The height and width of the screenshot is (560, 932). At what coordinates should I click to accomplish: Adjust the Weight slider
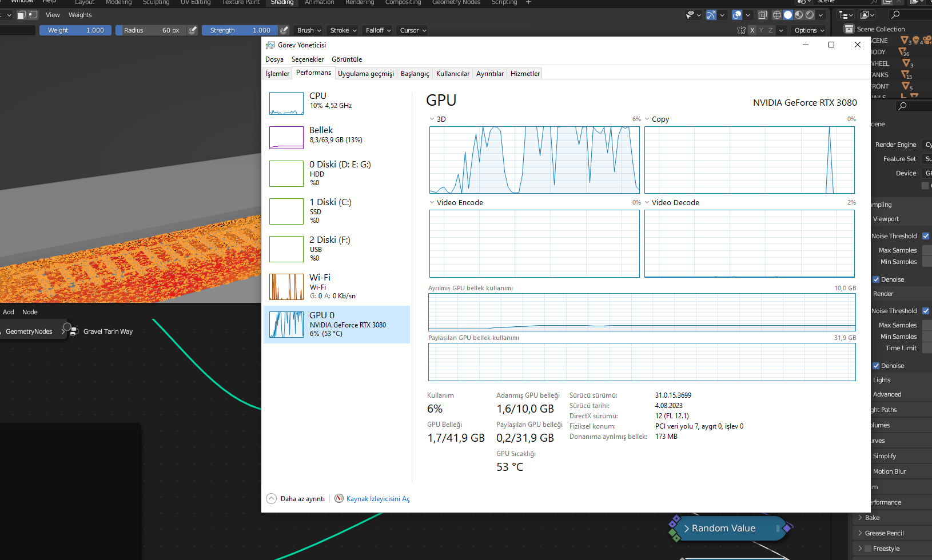(75, 30)
